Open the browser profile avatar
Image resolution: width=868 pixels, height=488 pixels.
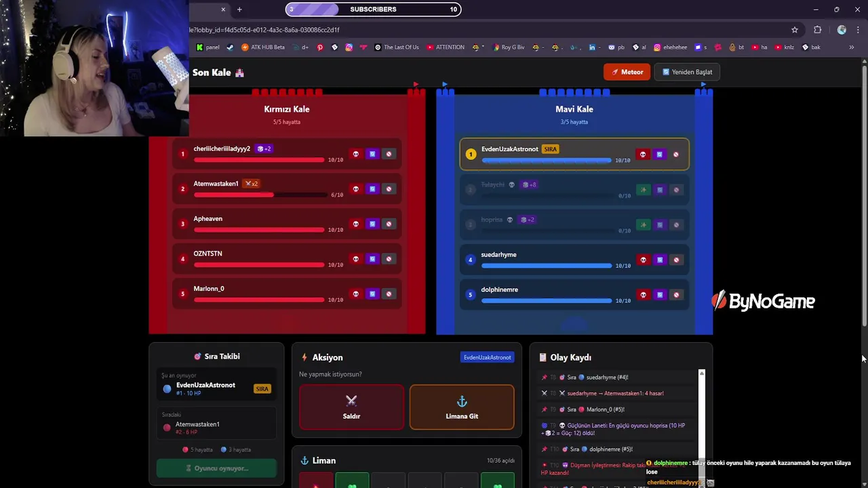(842, 30)
